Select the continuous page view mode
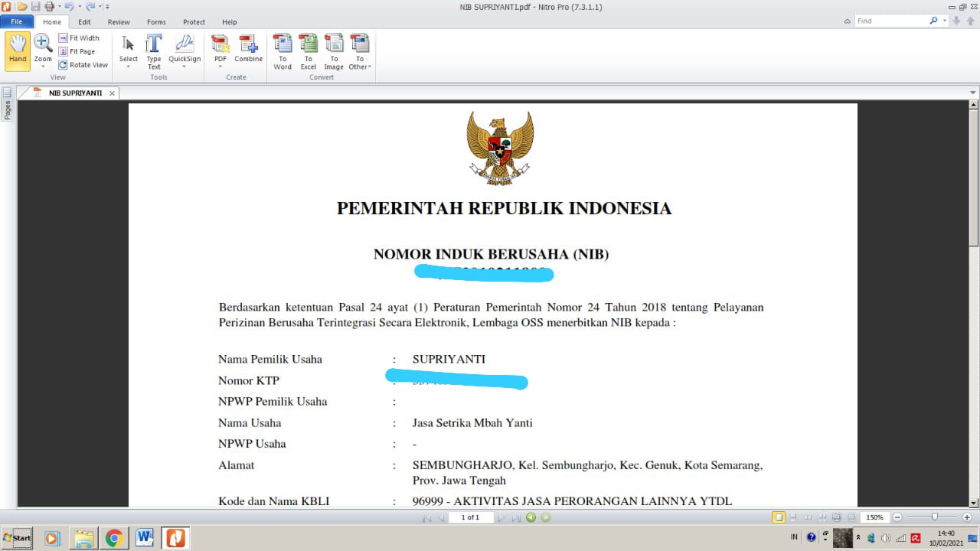The image size is (980, 551). pos(794,517)
